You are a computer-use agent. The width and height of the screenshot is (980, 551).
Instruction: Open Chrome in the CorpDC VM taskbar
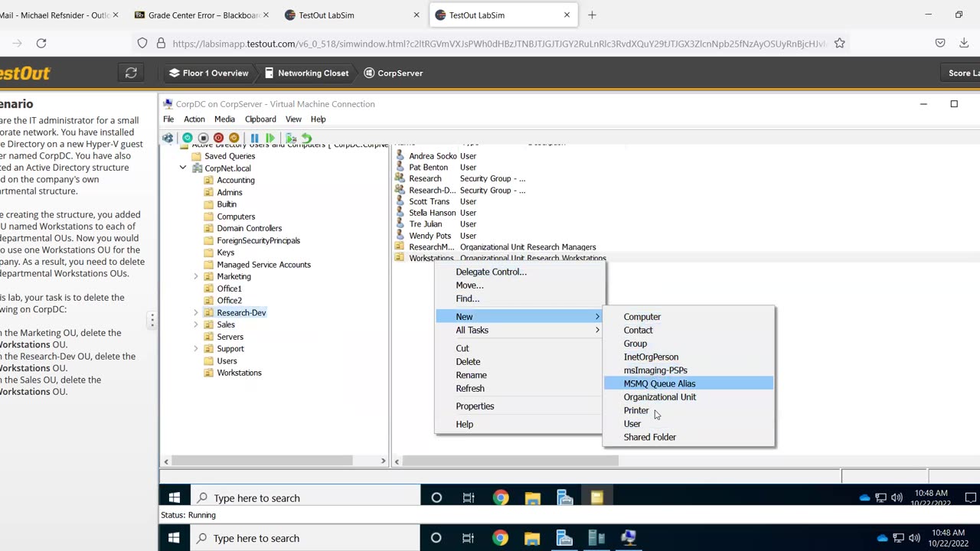click(x=501, y=497)
